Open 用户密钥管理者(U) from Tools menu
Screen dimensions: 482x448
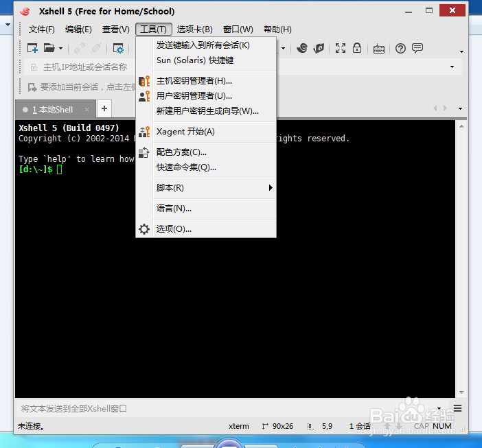tap(206, 96)
